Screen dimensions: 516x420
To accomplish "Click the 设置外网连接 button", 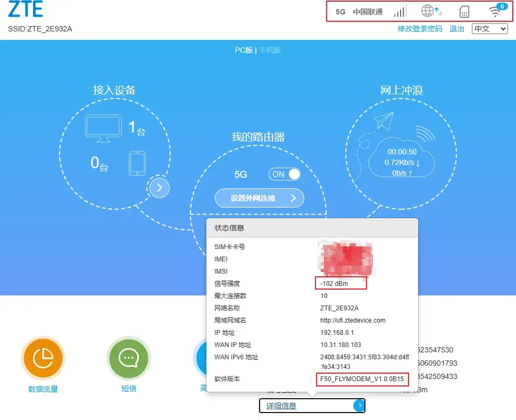I will pyautogui.click(x=260, y=198).
